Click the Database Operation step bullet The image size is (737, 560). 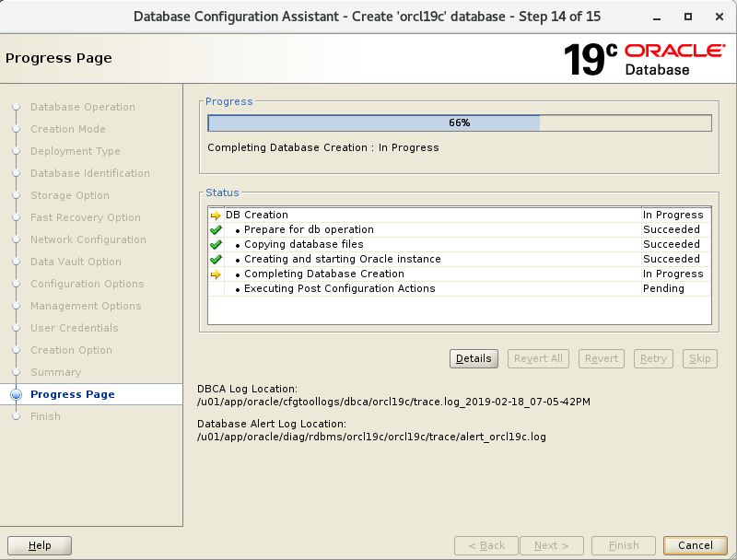pyautogui.click(x=16, y=107)
